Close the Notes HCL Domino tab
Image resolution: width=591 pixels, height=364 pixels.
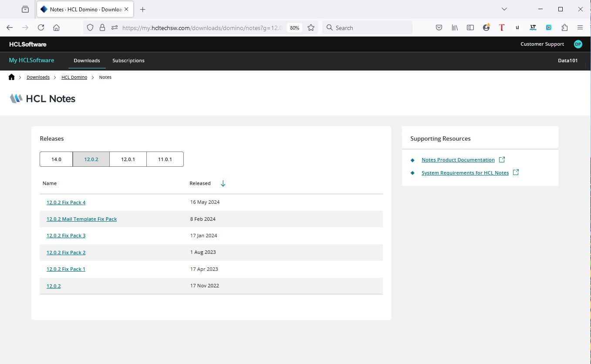(126, 9)
